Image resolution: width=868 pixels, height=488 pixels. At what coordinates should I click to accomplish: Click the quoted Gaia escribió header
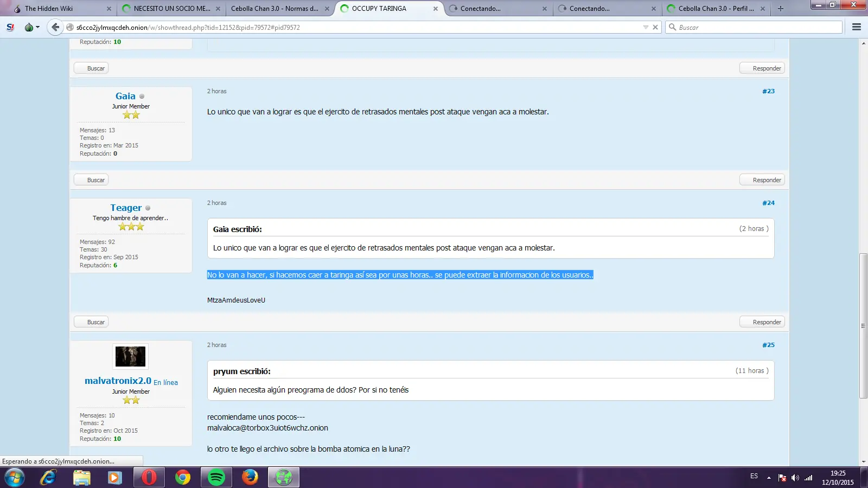click(x=238, y=229)
